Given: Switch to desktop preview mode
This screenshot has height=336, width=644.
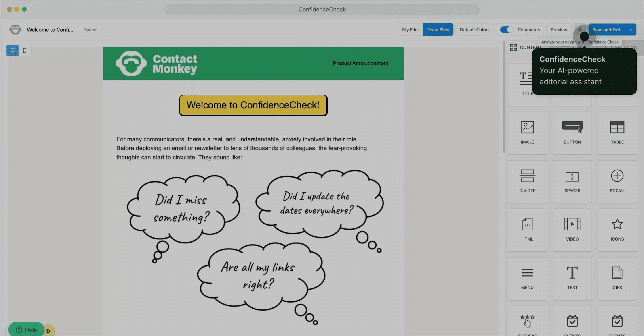Looking at the screenshot, I should (x=13, y=50).
